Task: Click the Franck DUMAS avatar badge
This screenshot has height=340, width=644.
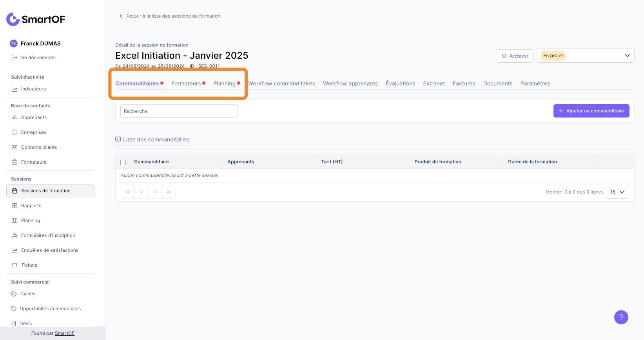Action: click(x=14, y=43)
